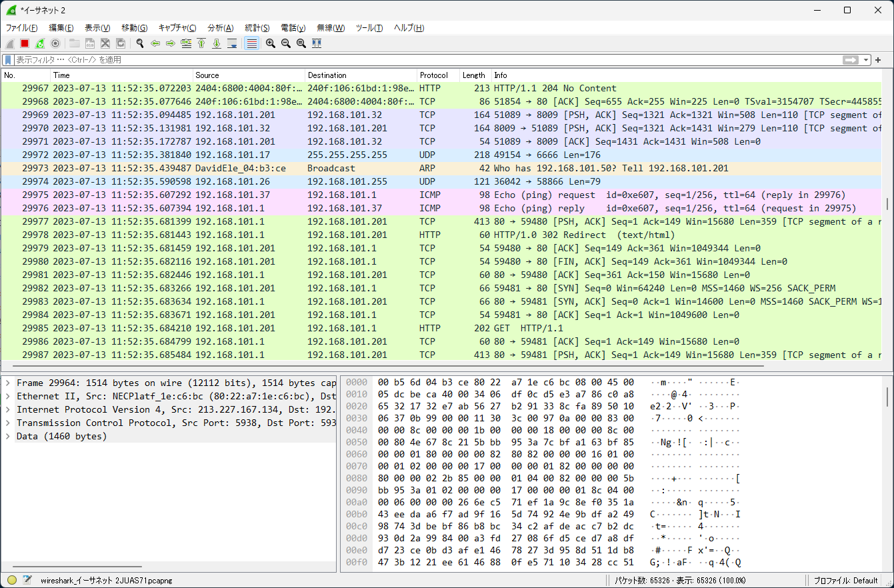
Task: Open the 編集(E) menu
Action: [61, 28]
